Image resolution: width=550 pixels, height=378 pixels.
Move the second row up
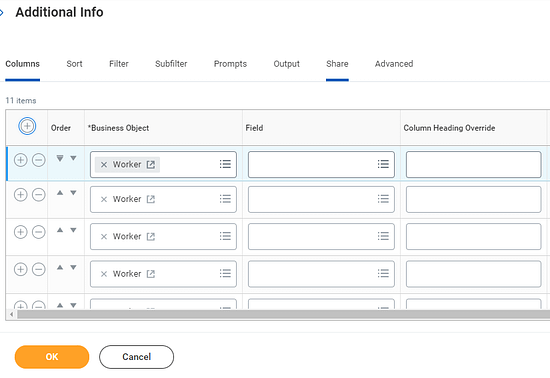(60, 193)
